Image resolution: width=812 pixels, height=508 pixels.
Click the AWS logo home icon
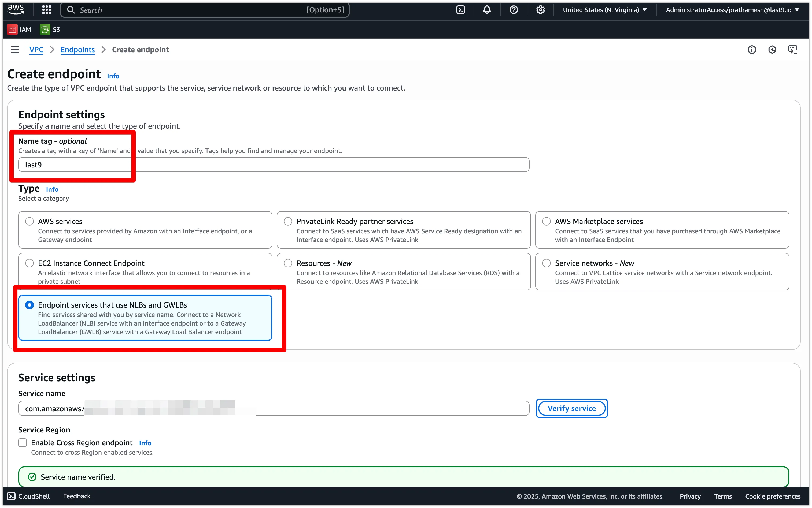click(16, 9)
